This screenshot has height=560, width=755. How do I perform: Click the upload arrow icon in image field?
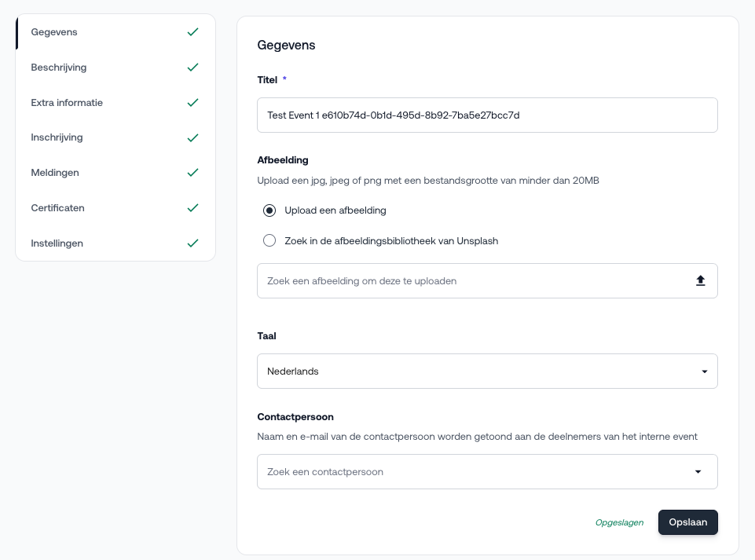(x=701, y=280)
